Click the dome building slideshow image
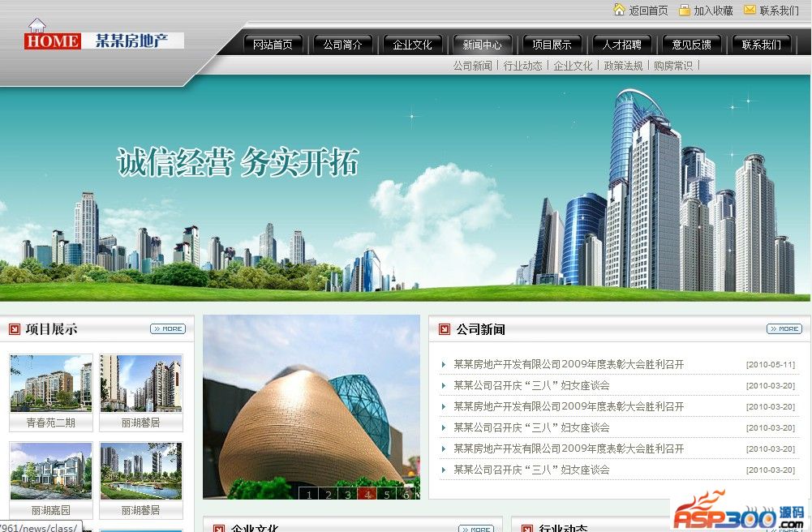The image size is (812, 532). click(x=311, y=407)
